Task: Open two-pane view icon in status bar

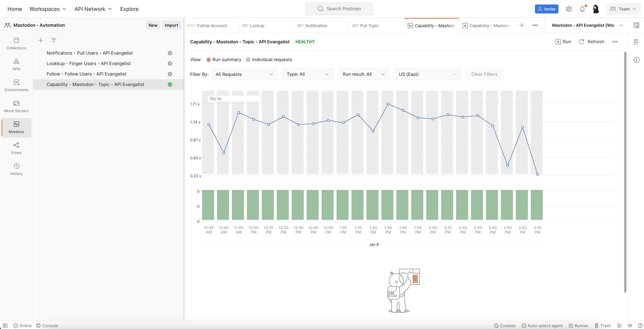Action: 619,325
